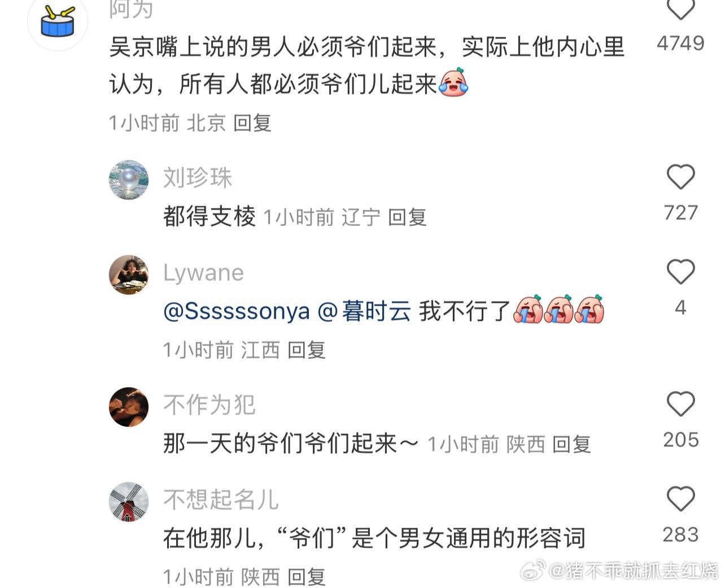725x588 pixels.
Task: Like 不想起名儿's comment with 283 likes
Action: point(680,499)
